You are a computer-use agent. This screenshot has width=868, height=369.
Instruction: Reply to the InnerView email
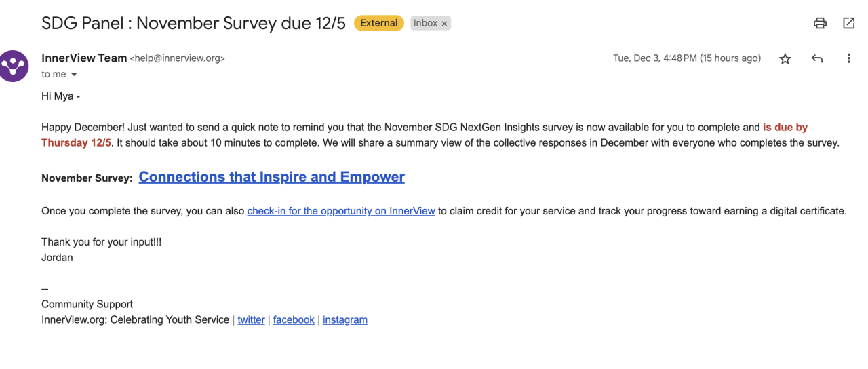click(817, 59)
